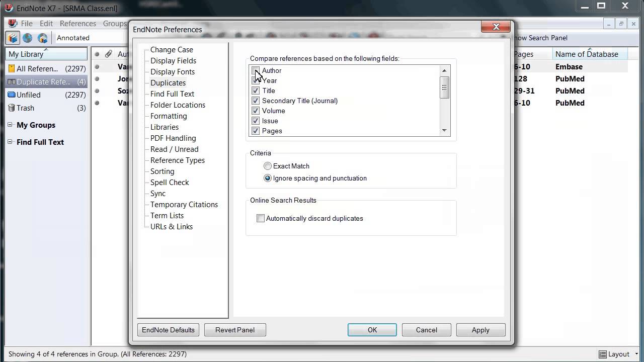Switch to Online Search Mode globe icon
This screenshot has height=362, width=644.
pyautogui.click(x=27, y=38)
